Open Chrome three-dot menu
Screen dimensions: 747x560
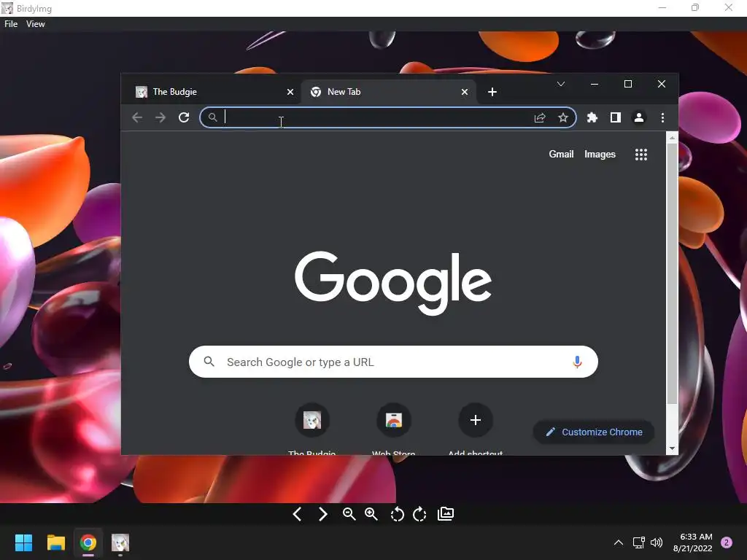pyautogui.click(x=662, y=117)
